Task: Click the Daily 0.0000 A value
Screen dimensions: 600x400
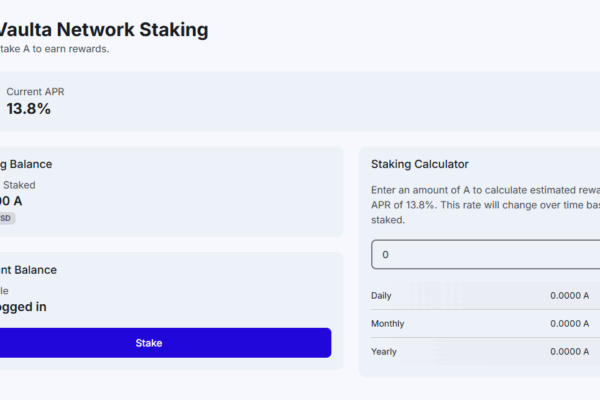Action: click(x=569, y=296)
